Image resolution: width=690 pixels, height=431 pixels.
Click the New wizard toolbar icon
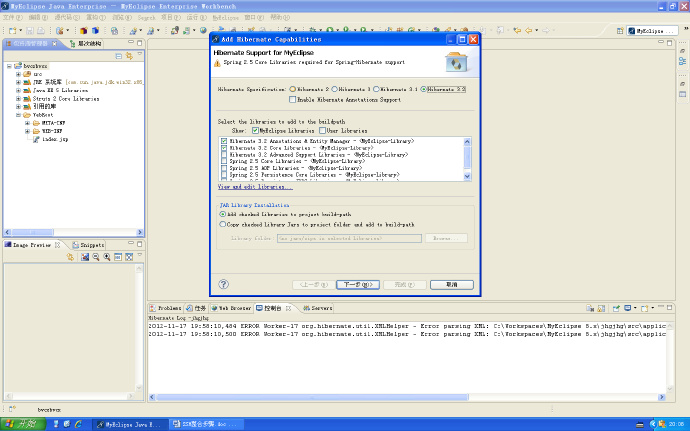tap(12, 30)
